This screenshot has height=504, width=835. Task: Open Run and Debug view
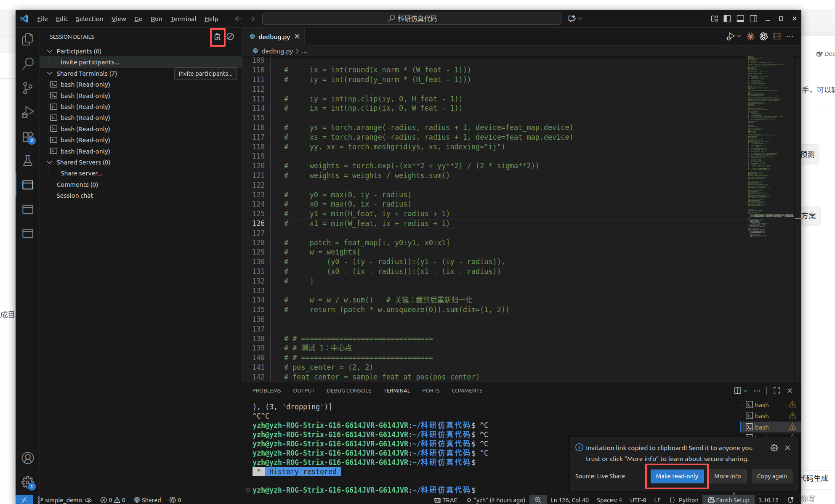(x=28, y=112)
